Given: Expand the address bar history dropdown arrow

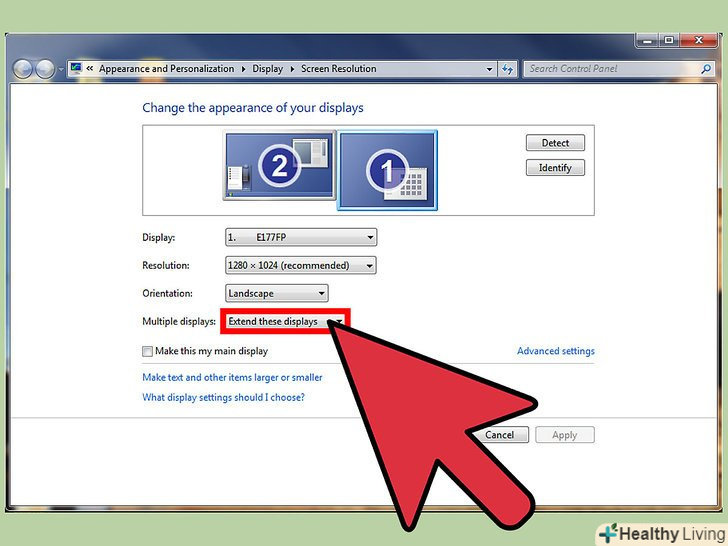Looking at the screenshot, I should coord(489,69).
